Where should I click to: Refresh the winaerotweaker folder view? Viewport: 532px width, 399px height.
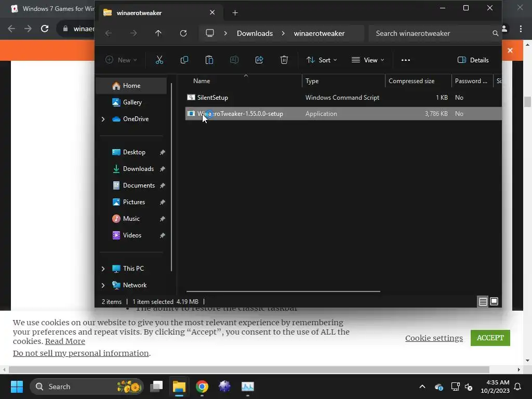(183, 33)
